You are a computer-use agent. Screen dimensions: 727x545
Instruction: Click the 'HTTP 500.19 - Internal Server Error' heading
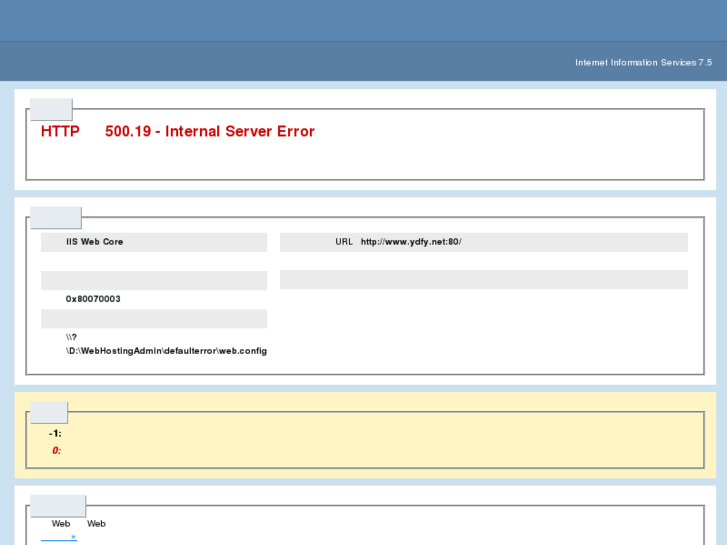(178, 131)
